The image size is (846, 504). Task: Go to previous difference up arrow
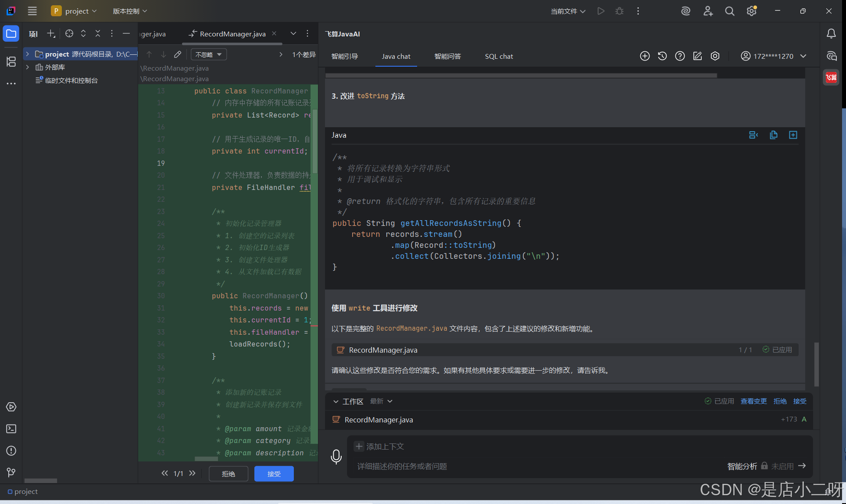point(149,54)
